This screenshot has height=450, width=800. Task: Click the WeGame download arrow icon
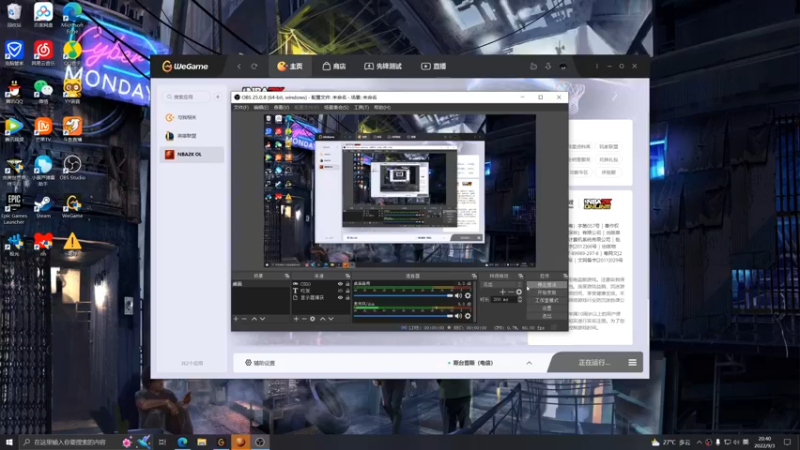[x=548, y=66]
